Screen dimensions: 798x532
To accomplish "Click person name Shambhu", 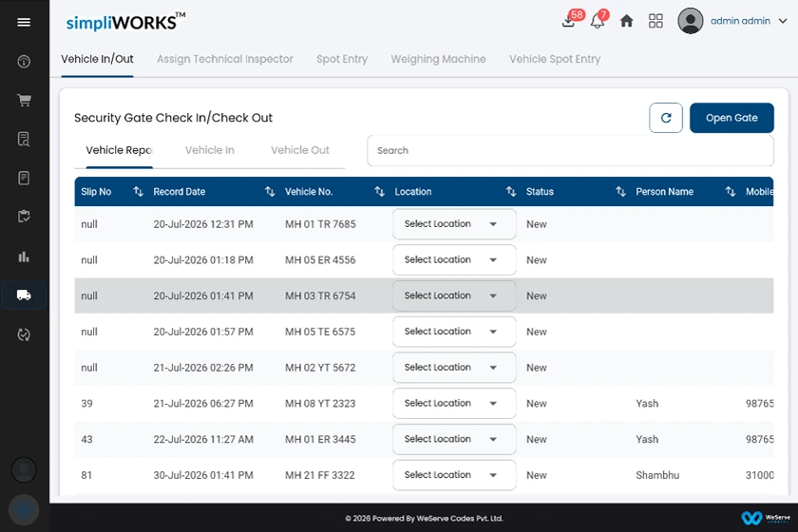I will click(657, 475).
